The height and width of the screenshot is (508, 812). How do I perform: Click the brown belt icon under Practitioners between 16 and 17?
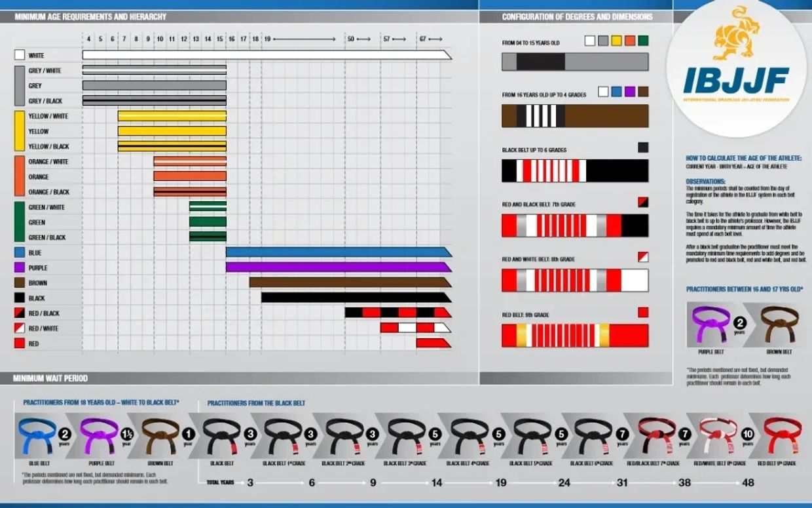tap(779, 325)
